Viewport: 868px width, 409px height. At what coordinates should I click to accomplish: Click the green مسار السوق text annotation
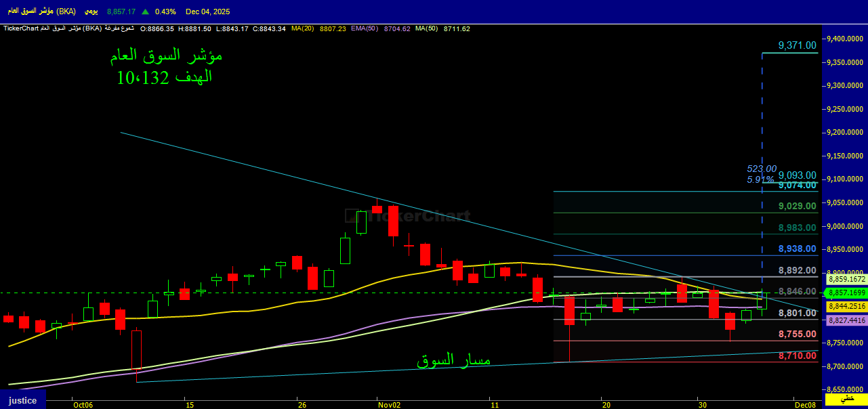click(453, 361)
